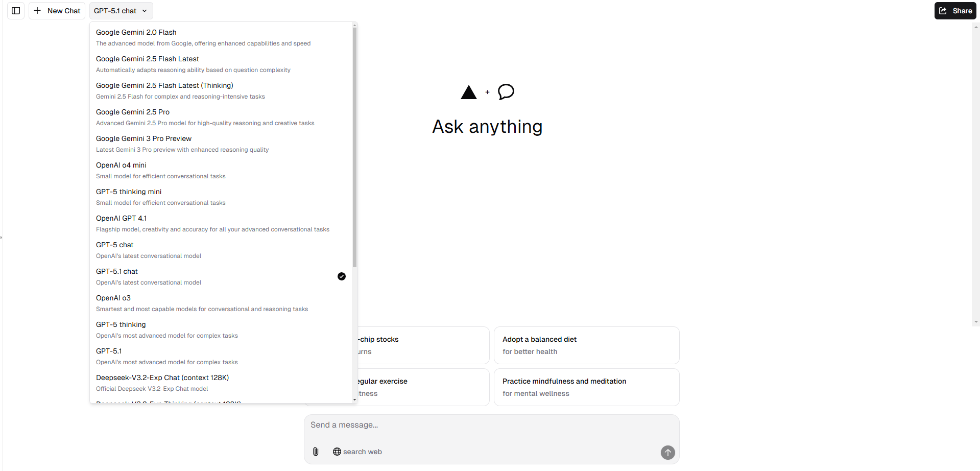Screen dimensions: 980x471
Task: Choose Gemini 2.5 Flash Latest (Thinking)
Action: 221,90
